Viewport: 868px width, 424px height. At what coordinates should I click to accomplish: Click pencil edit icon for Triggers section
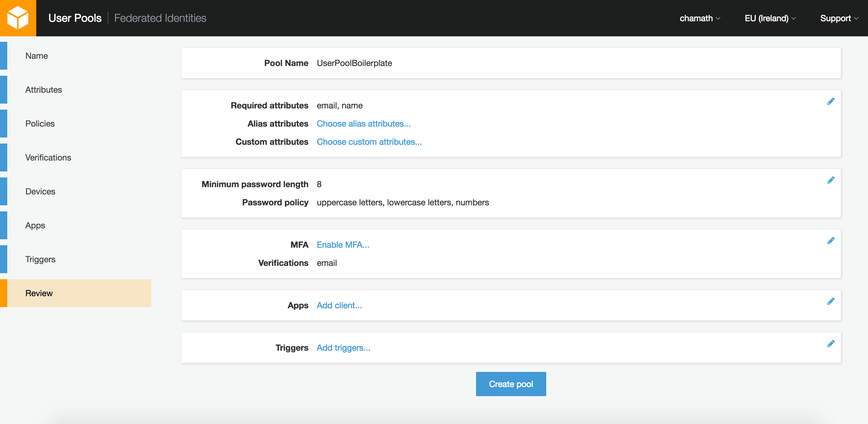pyautogui.click(x=830, y=344)
